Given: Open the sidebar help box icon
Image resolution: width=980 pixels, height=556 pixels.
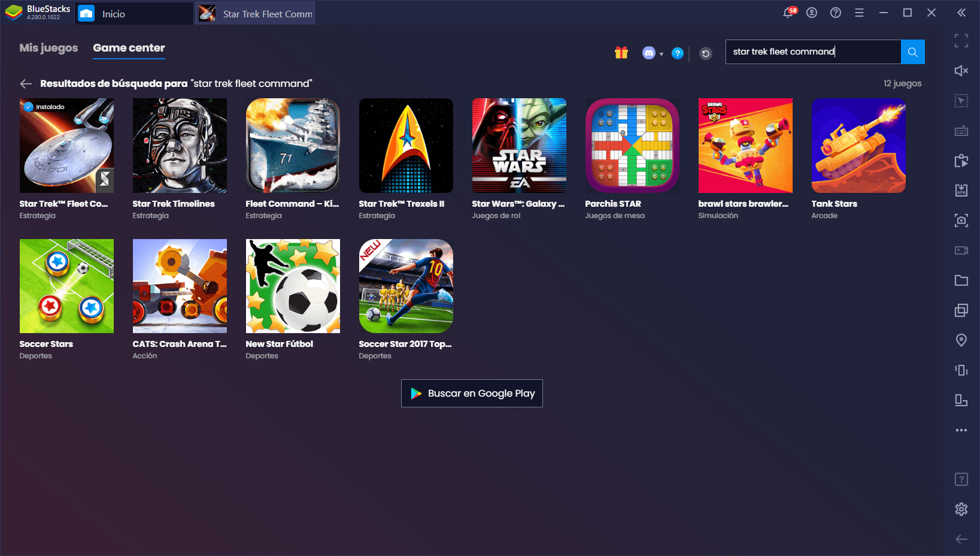Looking at the screenshot, I should click(961, 479).
